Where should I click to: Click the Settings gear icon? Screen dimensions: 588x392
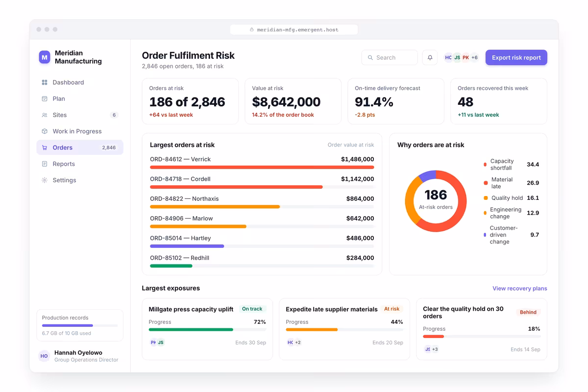(45, 180)
